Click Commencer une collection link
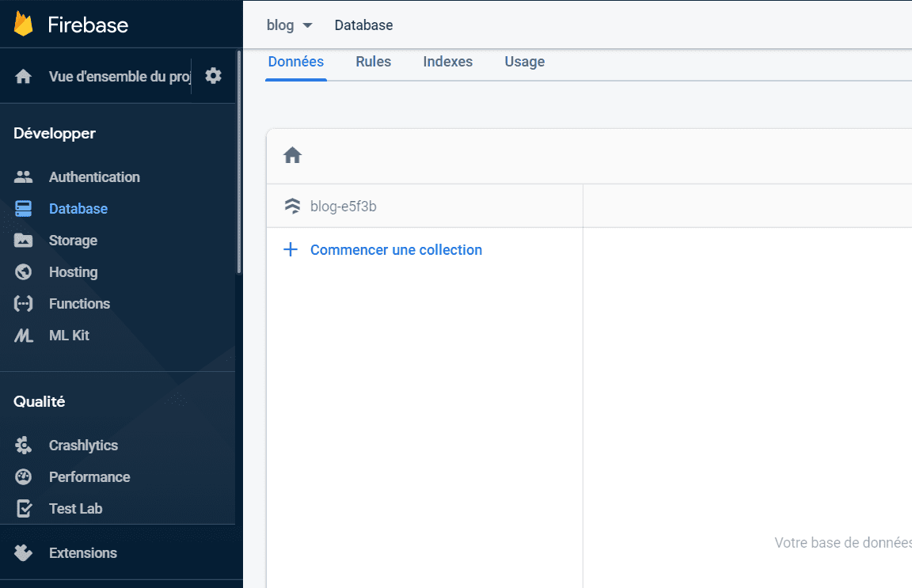The width and height of the screenshot is (912, 588). point(396,250)
